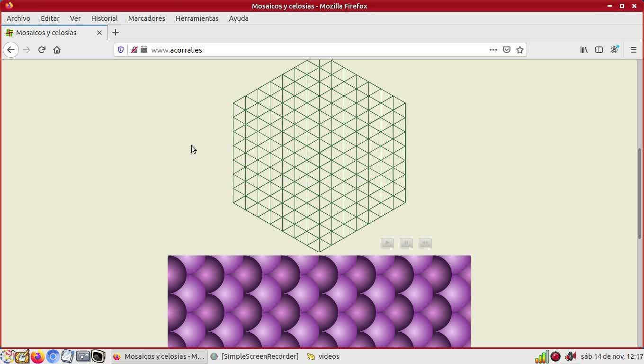Viewport: 644px width, 364px height.
Task: Open the hamburger application menu
Action: pos(633,50)
